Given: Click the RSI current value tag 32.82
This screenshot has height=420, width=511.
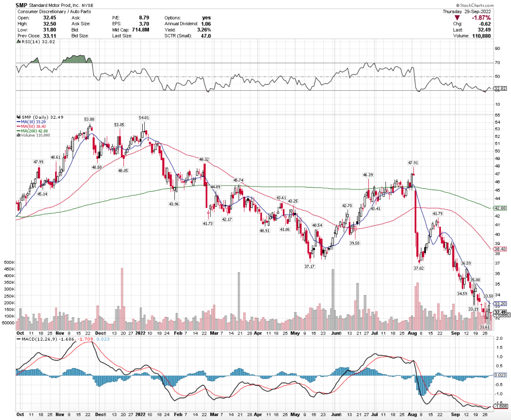Looking at the screenshot, I should [500, 89].
